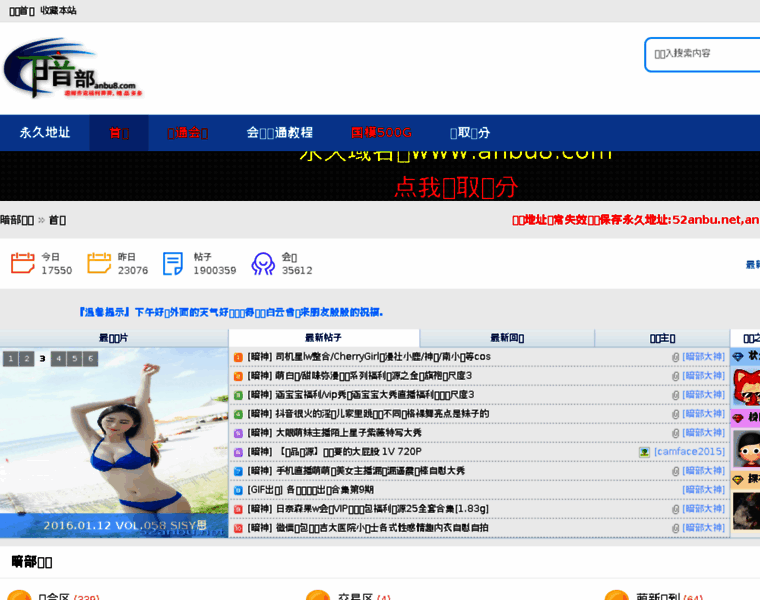Switch to the 最新帖子 tab
The height and width of the screenshot is (600, 760).
coord(323,338)
